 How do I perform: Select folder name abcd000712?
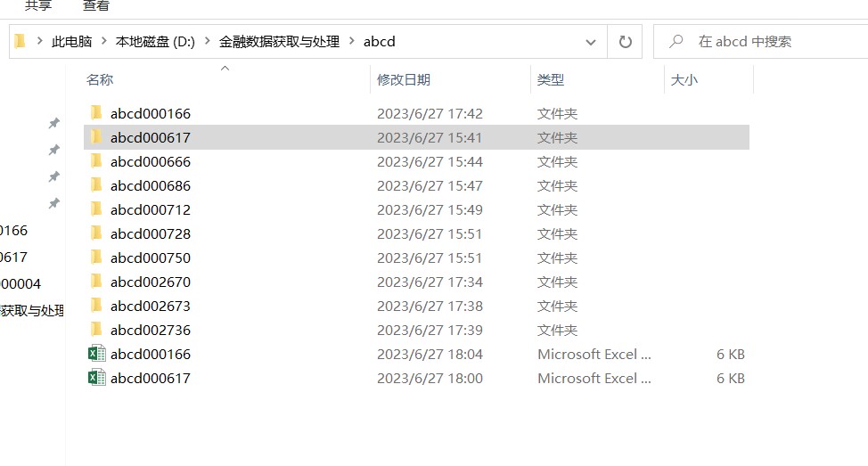[x=150, y=209]
